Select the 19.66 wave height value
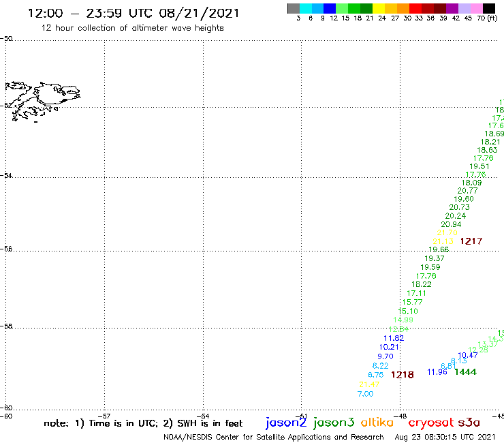The height and width of the screenshot is (443, 504). (439, 249)
